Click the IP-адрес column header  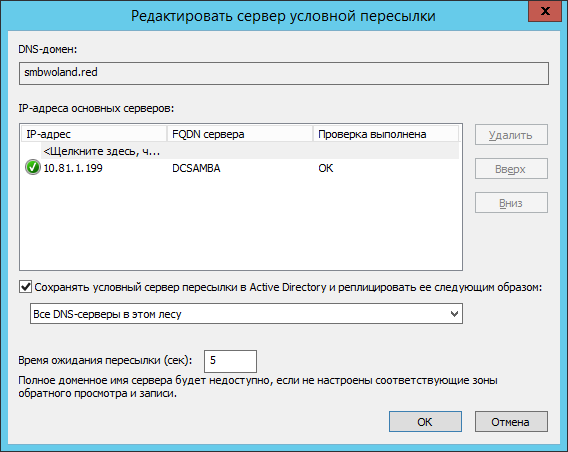[x=94, y=134]
